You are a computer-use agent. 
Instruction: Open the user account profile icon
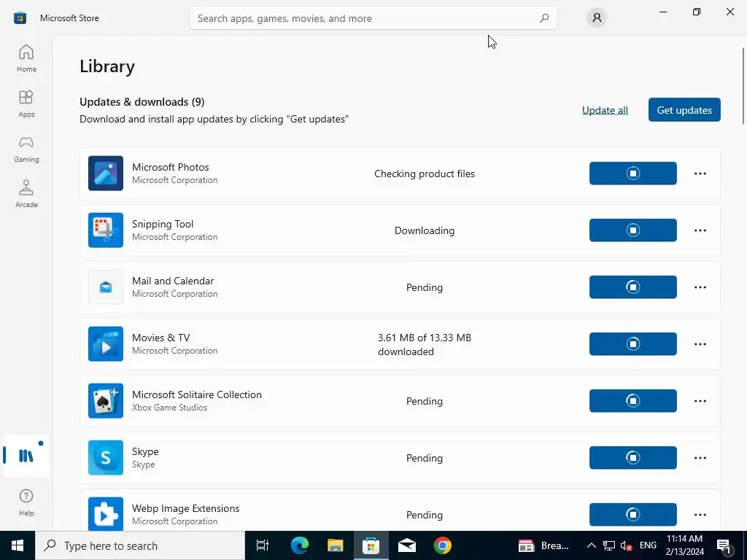(597, 18)
